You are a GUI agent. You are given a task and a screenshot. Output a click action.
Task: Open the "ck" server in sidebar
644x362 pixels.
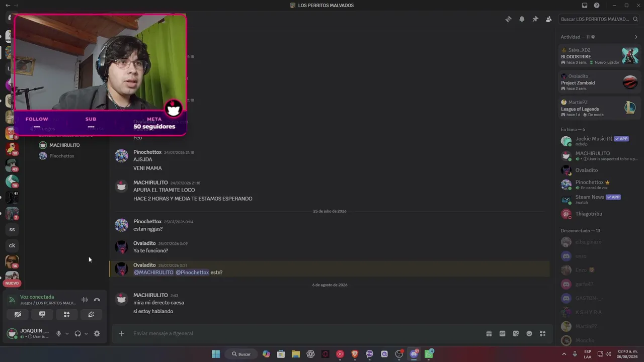[x=12, y=245]
